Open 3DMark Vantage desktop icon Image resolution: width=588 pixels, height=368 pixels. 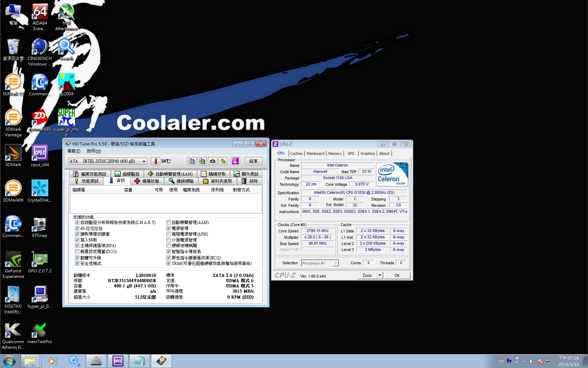pyautogui.click(x=13, y=123)
